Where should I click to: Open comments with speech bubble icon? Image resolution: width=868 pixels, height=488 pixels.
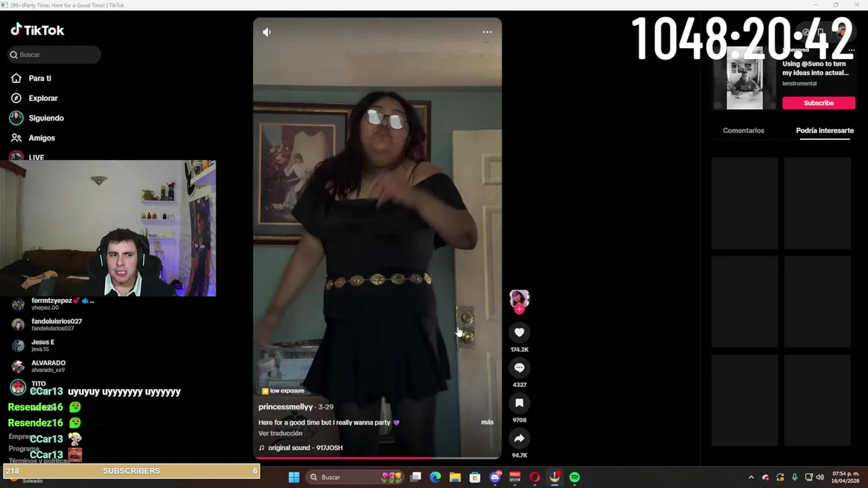[x=519, y=367]
